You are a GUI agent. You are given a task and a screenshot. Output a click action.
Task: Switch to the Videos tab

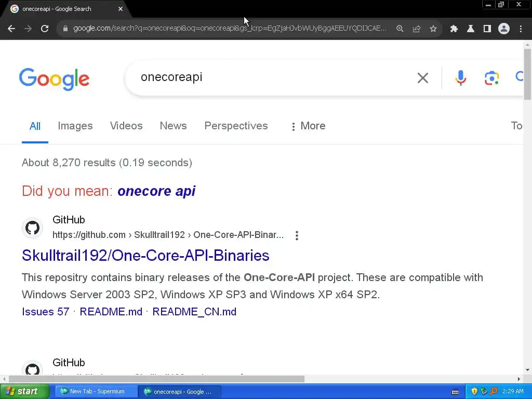[126, 126]
